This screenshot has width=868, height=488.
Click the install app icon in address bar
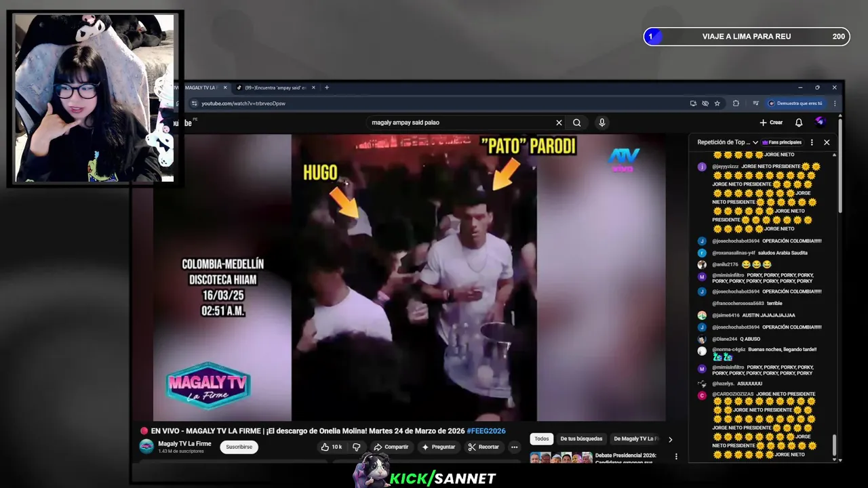pos(693,104)
